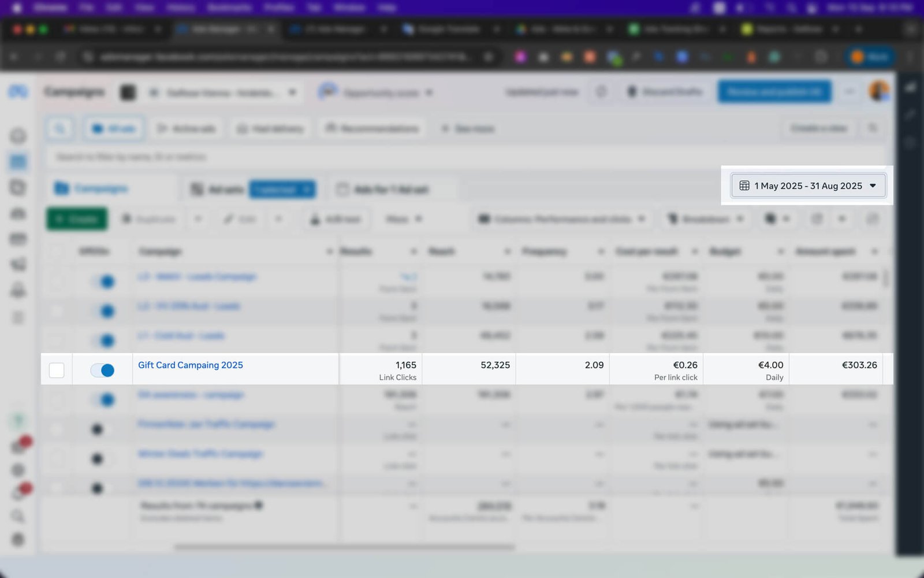Open the profile avatar in the top right
Viewport: 924px width, 578px height.
coord(879,91)
